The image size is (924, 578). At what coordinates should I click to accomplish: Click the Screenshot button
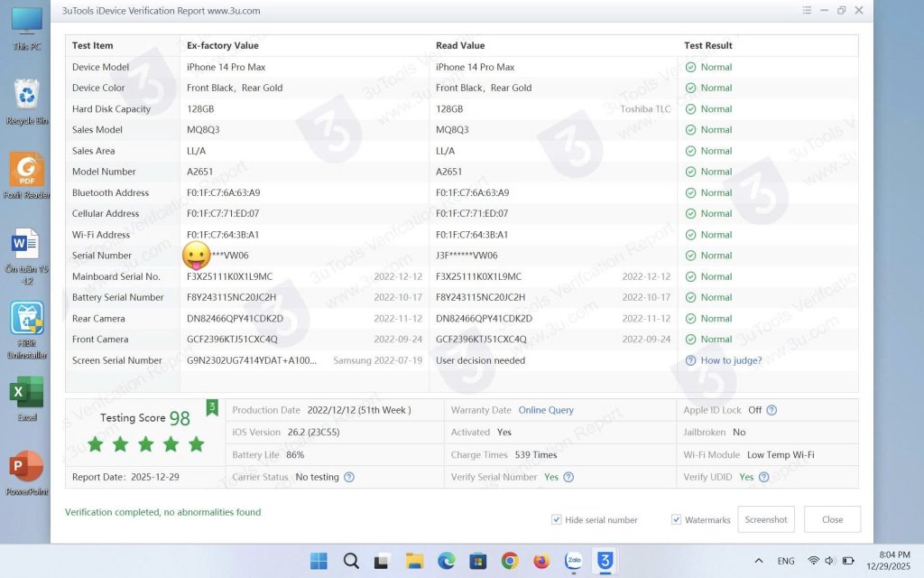click(766, 519)
